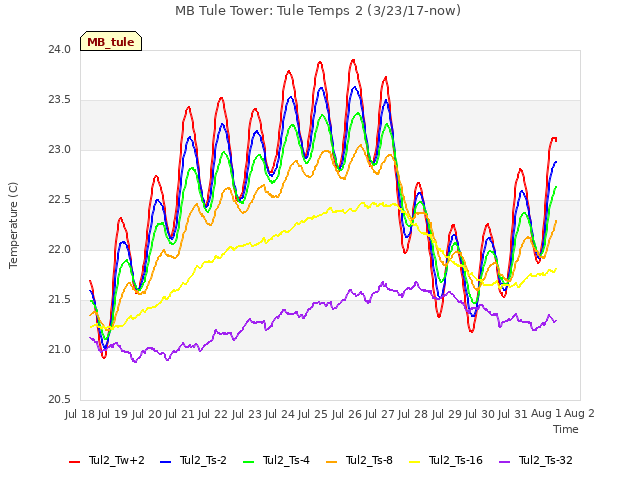The height and width of the screenshot is (480, 640).
Task: Click the purple Tul2_Ts-32 legend swatch
Action: click(504, 461)
